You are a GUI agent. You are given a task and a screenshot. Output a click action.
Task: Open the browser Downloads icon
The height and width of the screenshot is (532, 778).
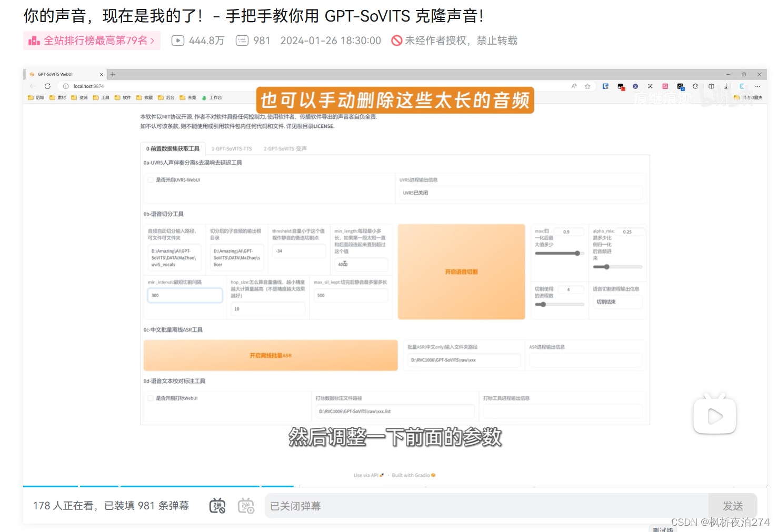pos(726,86)
